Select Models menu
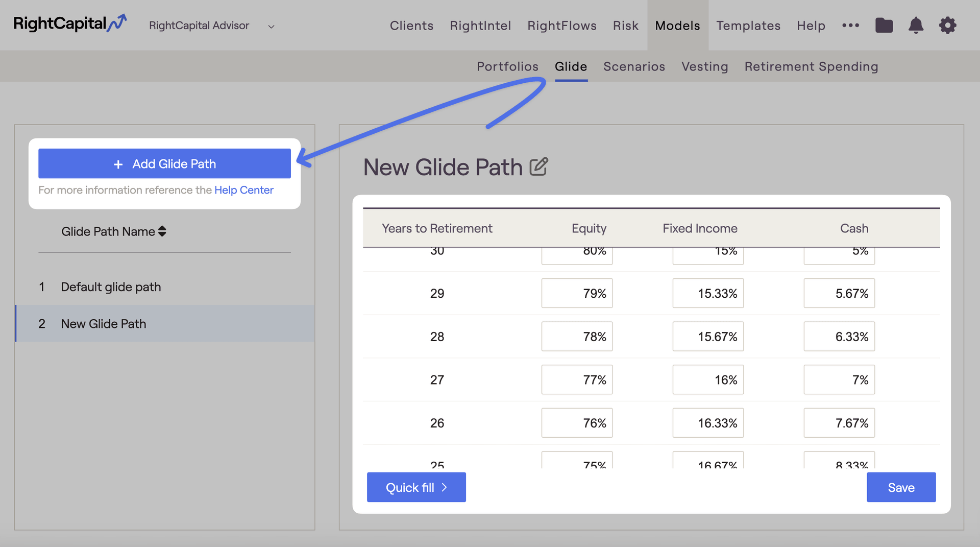 pyautogui.click(x=678, y=26)
